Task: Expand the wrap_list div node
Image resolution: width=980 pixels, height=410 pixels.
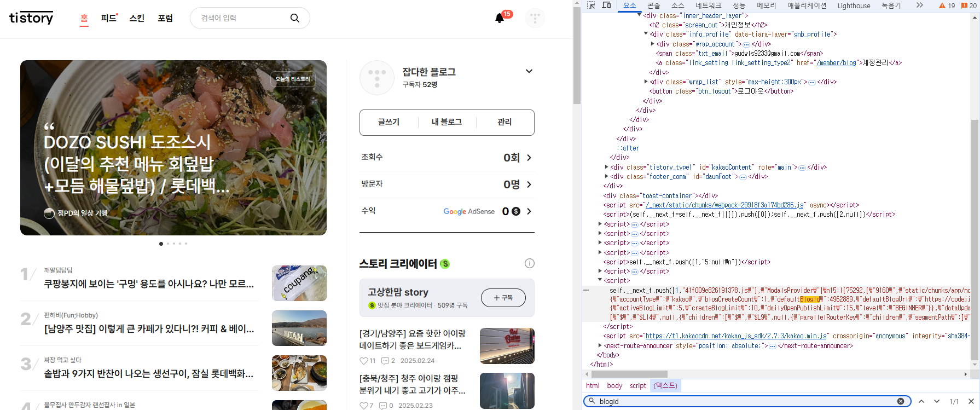Action: pyautogui.click(x=646, y=82)
